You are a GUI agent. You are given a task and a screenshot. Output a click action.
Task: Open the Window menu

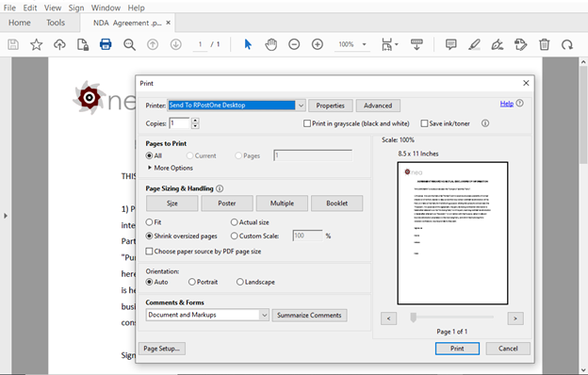click(x=106, y=8)
